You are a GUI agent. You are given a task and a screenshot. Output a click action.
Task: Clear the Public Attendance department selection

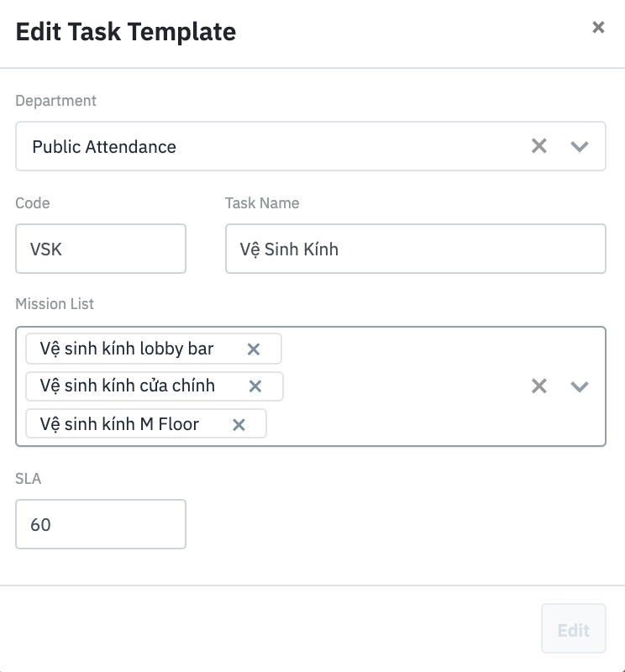pos(539,146)
